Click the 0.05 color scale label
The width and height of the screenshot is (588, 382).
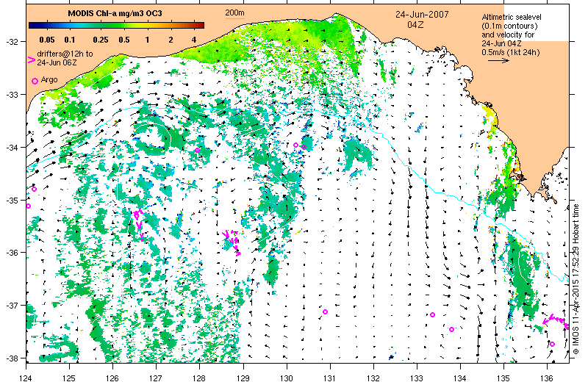point(47,40)
